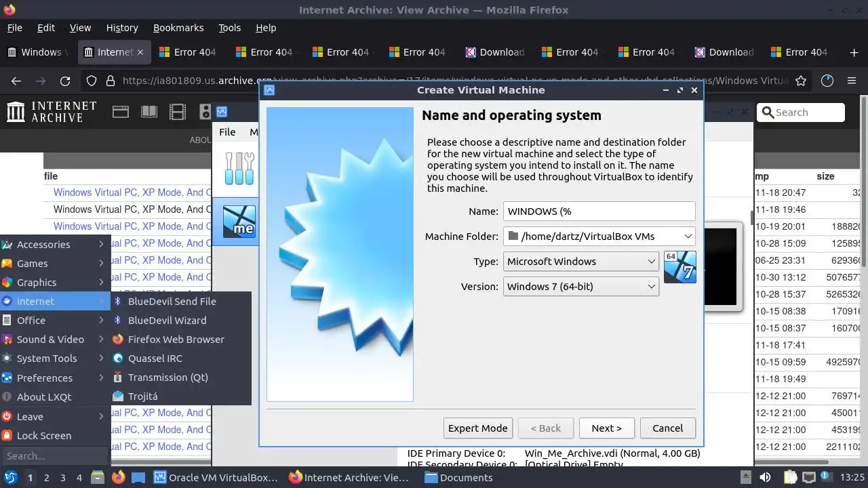
Task: Select About LXQt
Action: 55,396
